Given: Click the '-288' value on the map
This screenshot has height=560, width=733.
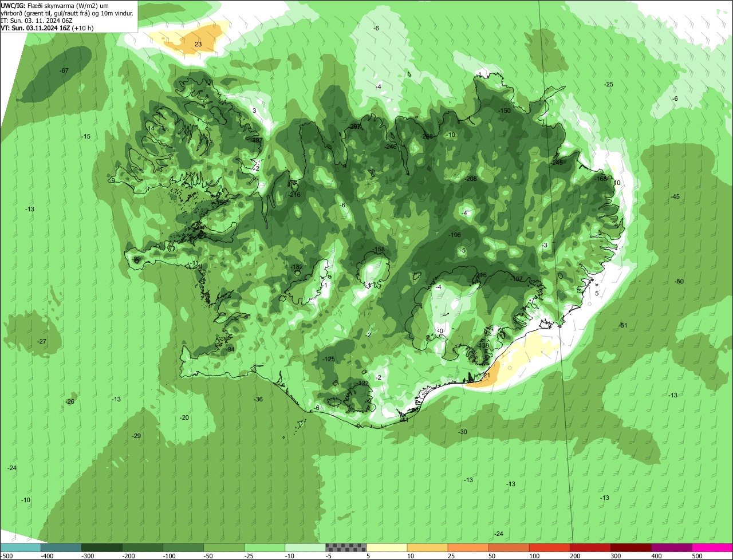Looking at the screenshot, I should click(427, 136).
